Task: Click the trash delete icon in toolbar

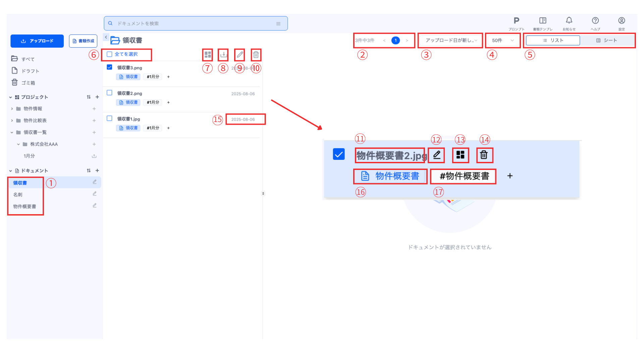Action: pyautogui.click(x=256, y=55)
